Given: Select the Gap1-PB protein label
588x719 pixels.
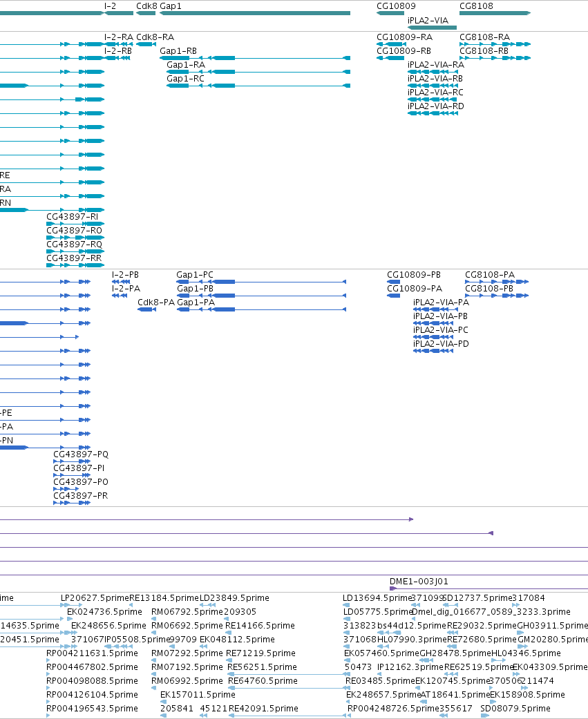Looking at the screenshot, I should [196, 289].
